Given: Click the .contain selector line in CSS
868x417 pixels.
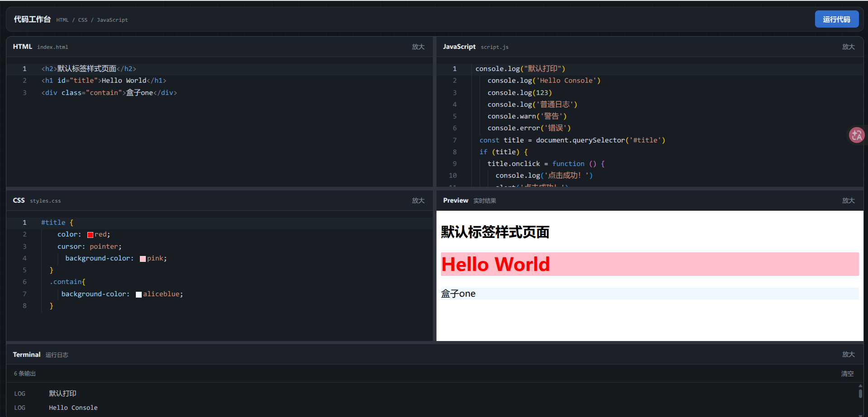Looking at the screenshot, I should tap(67, 282).
